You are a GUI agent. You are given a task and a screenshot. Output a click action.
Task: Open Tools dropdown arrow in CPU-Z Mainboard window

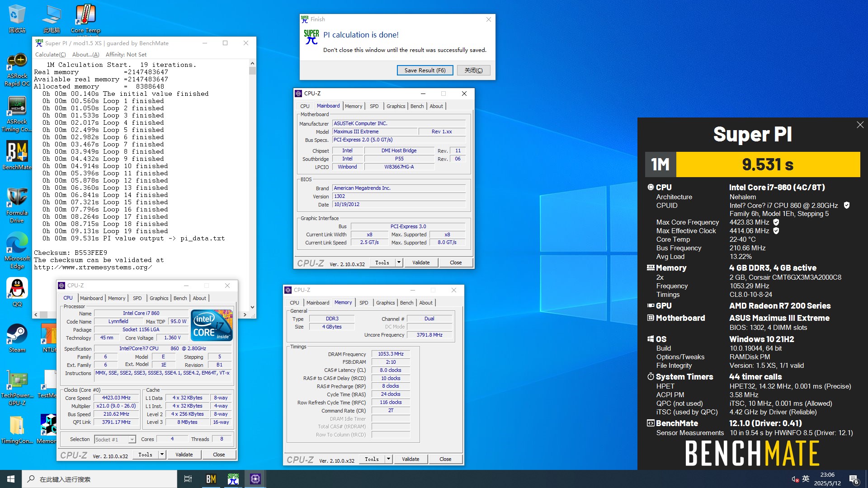tap(399, 263)
